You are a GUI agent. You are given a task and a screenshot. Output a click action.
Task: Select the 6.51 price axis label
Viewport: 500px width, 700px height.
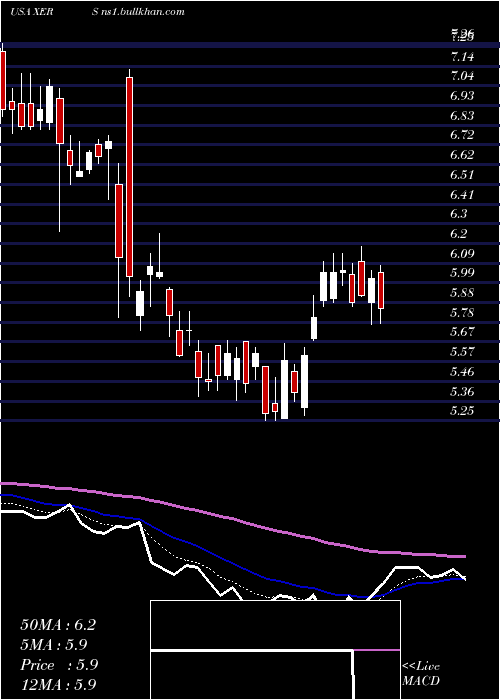(x=462, y=175)
